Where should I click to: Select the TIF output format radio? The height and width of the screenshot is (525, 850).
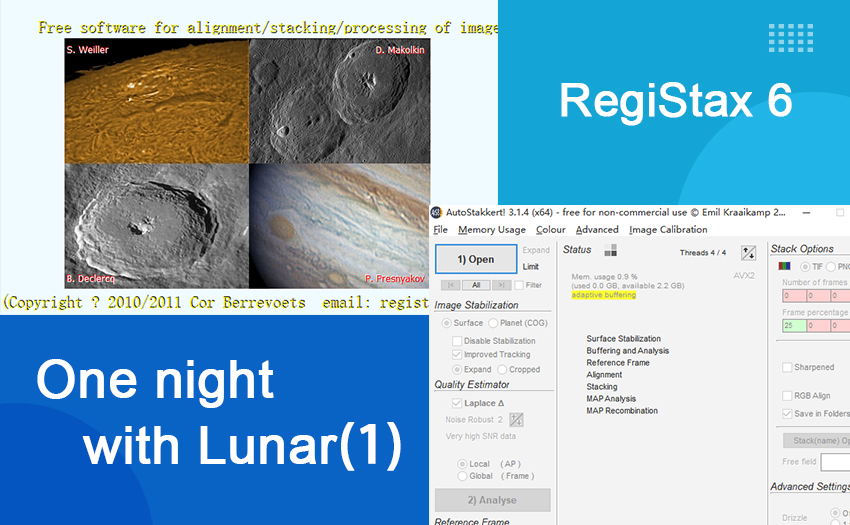pyautogui.click(x=805, y=266)
